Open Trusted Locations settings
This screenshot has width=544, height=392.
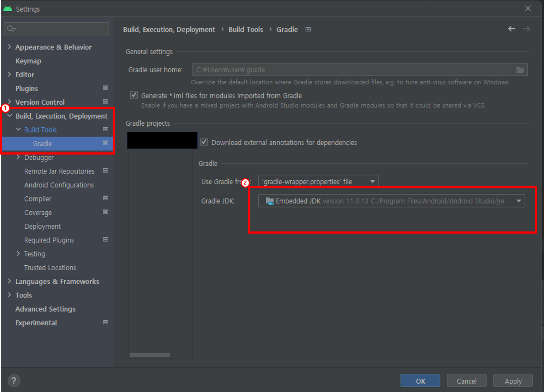(x=50, y=267)
